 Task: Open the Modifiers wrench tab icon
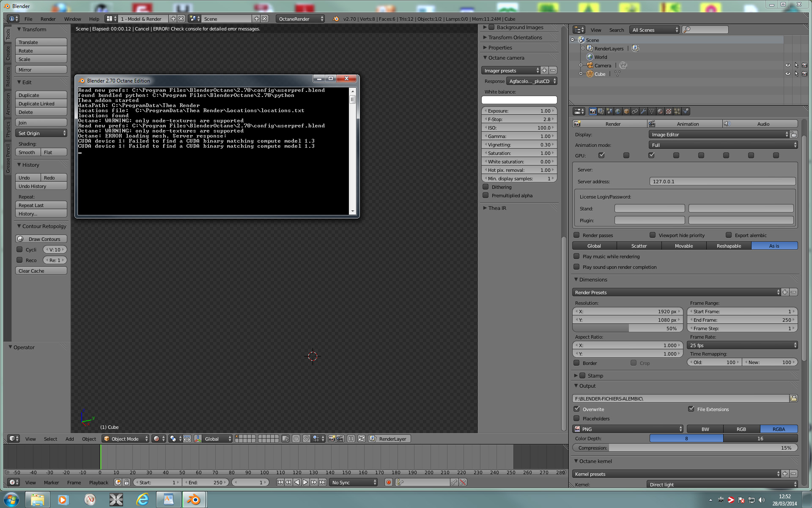coord(643,111)
